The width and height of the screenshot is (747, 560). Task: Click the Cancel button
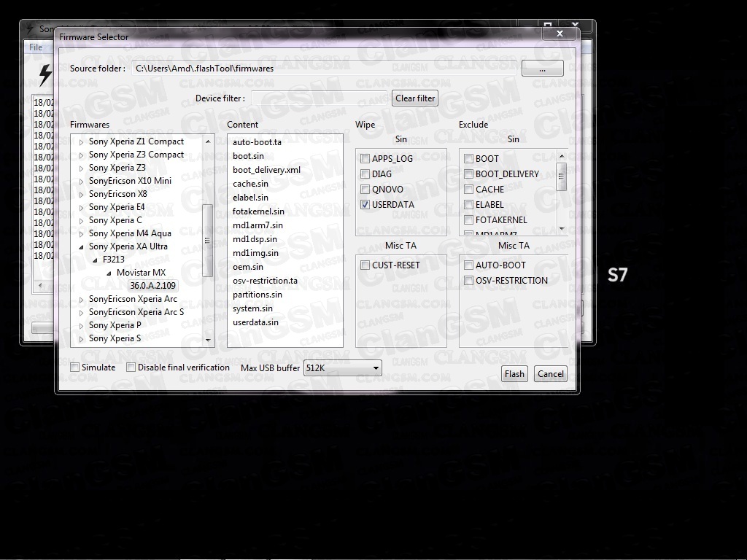pyautogui.click(x=551, y=374)
